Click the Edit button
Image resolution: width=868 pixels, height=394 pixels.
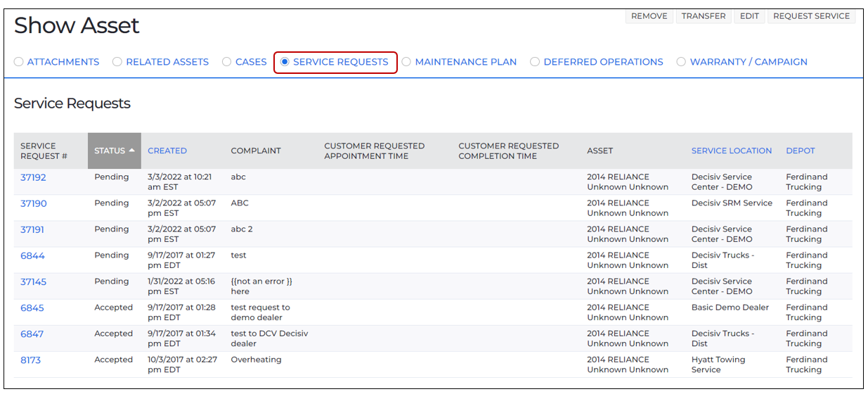(750, 16)
